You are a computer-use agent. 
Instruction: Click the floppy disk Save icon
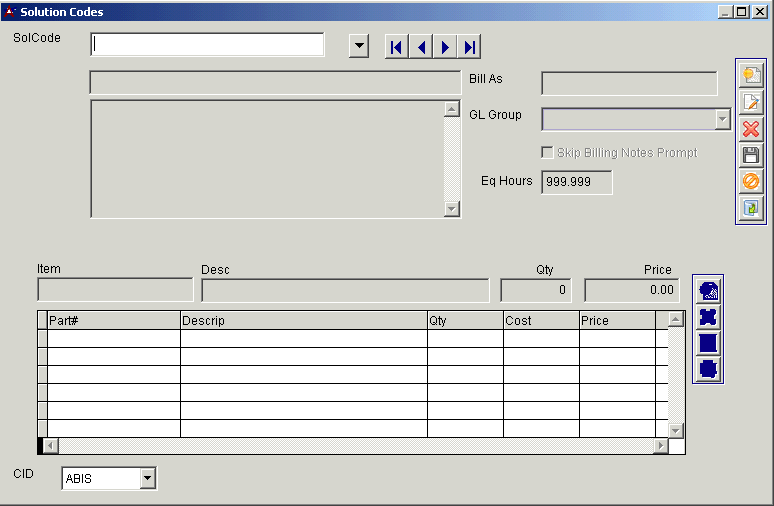[x=750, y=155]
